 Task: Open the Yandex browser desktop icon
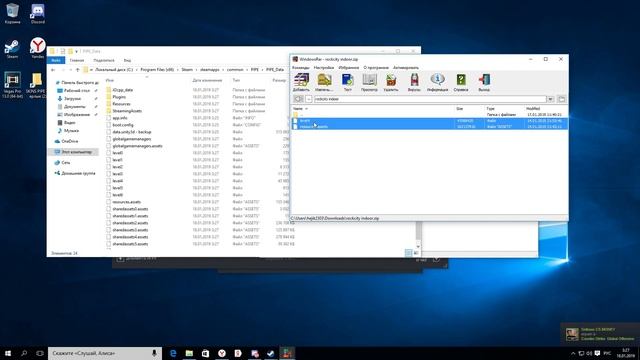click(x=38, y=49)
